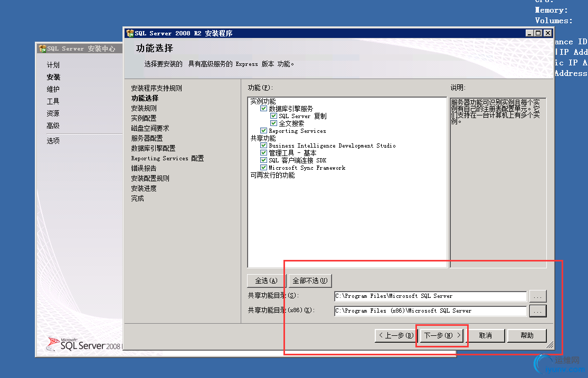
Task: Minimize the SQL Server setup window
Action: point(529,33)
